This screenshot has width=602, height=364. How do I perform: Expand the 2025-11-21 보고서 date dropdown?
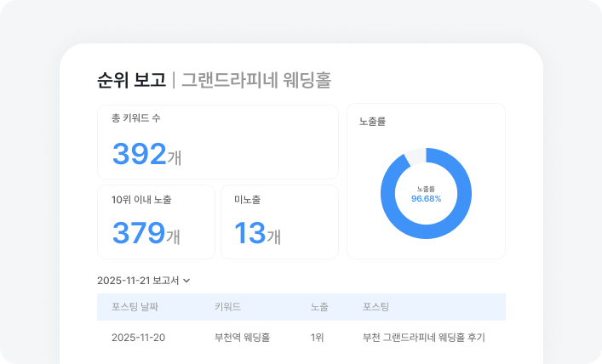point(142,281)
